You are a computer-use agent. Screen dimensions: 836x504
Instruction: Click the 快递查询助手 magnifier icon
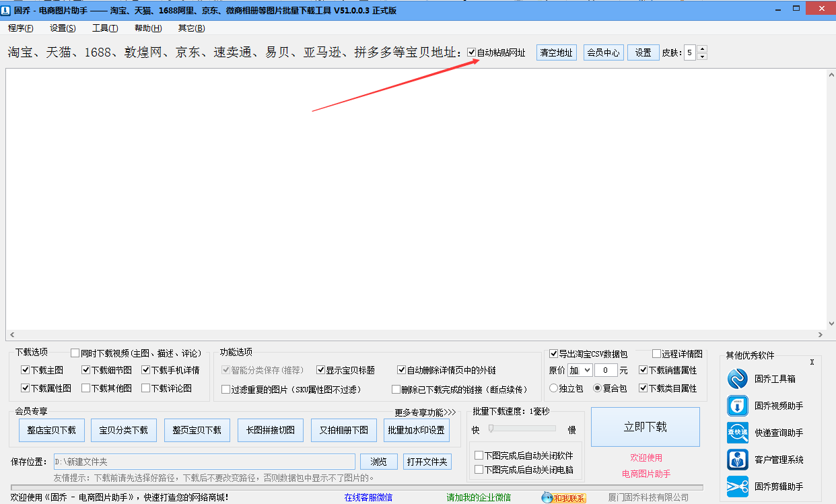tap(737, 433)
